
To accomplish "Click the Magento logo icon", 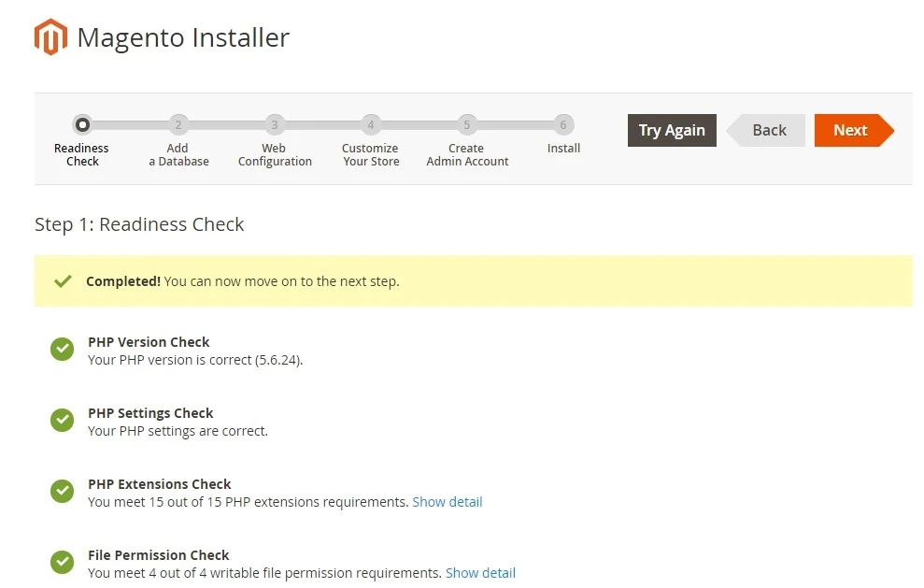I will tap(50, 36).
